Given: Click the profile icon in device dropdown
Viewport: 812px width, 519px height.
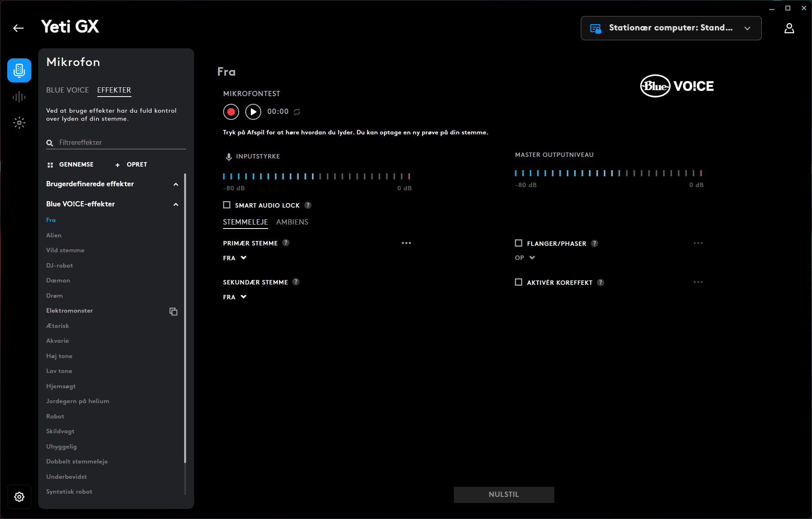Looking at the screenshot, I should [x=595, y=28].
